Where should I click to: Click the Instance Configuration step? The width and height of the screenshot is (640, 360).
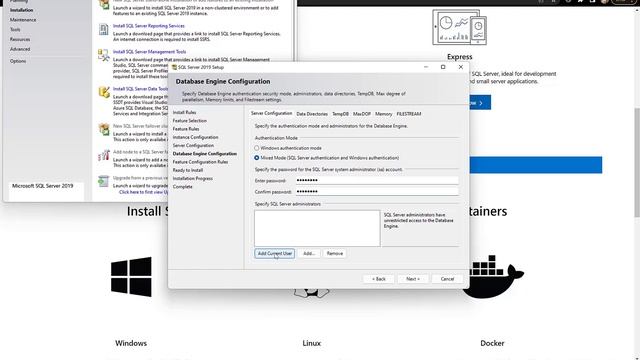(196, 137)
